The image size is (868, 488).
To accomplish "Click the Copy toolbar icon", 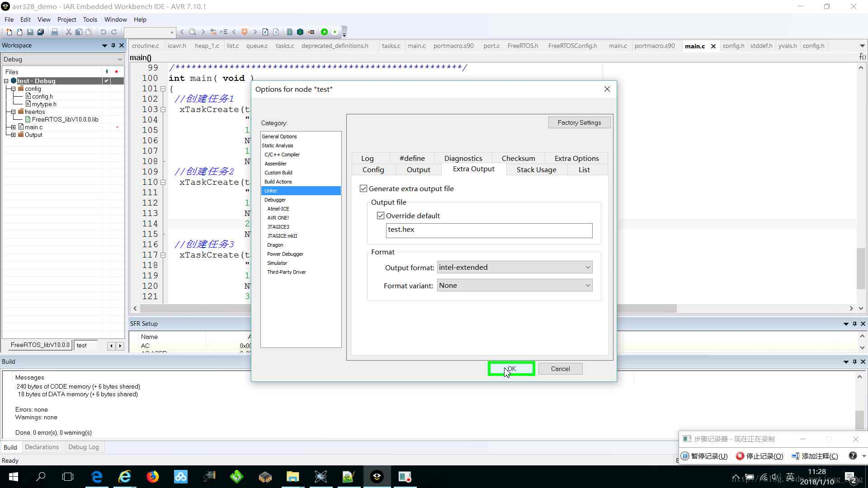I will click(79, 32).
